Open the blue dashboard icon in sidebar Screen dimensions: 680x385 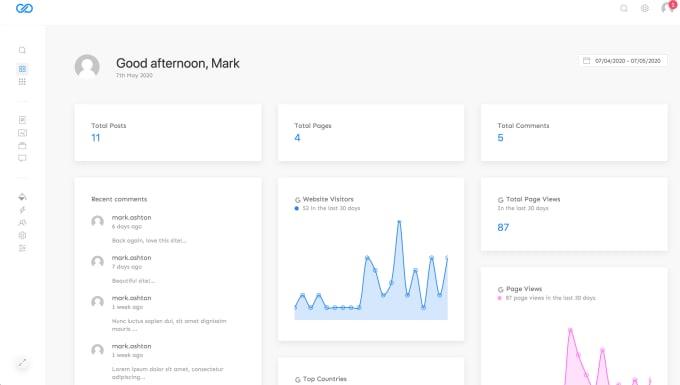click(x=22, y=69)
